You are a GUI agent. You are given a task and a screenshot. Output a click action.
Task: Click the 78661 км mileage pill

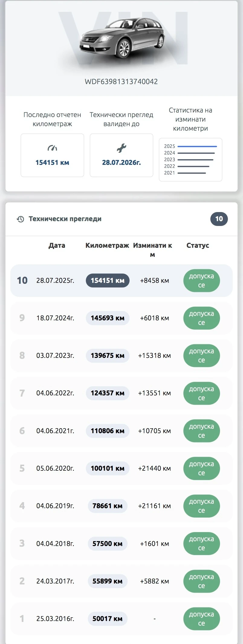click(108, 506)
